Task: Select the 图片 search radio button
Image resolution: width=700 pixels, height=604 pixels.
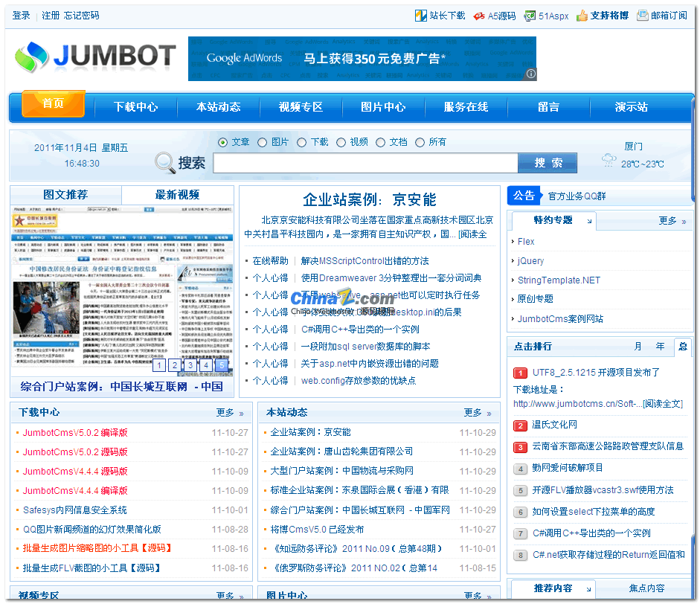Action: (262, 142)
